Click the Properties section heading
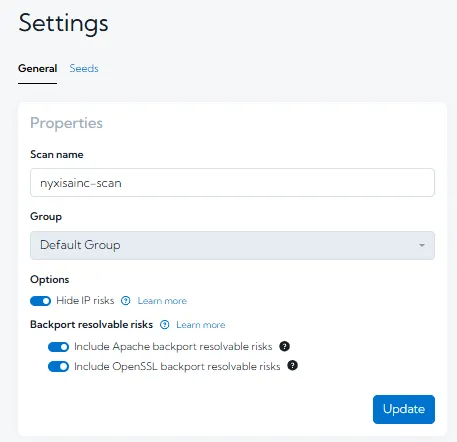The image size is (457, 442). [66, 123]
